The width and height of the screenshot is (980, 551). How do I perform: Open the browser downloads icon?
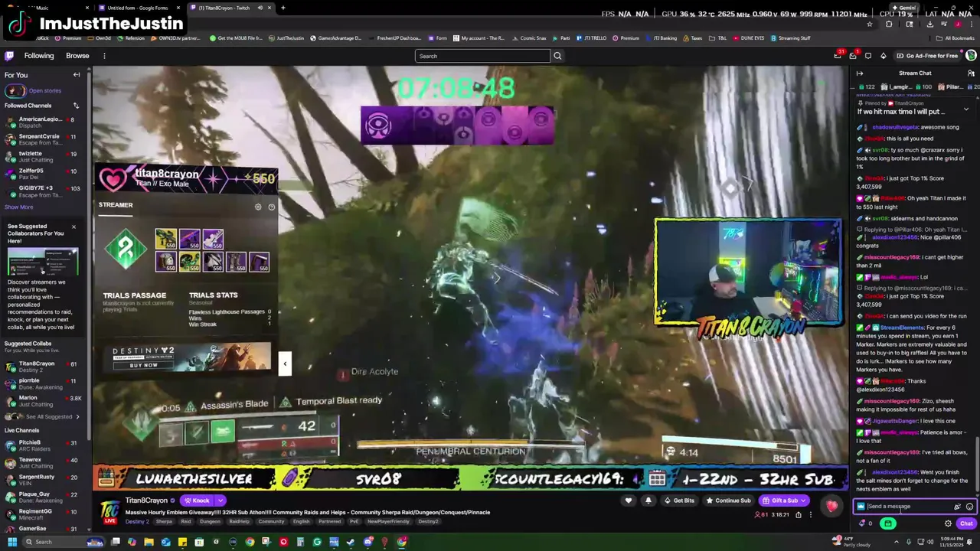coord(929,24)
